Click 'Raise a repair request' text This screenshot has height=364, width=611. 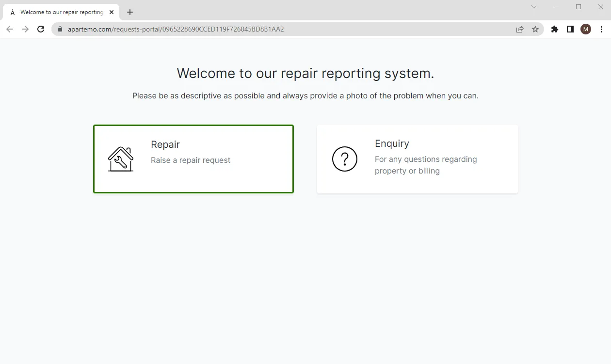pyautogui.click(x=191, y=160)
